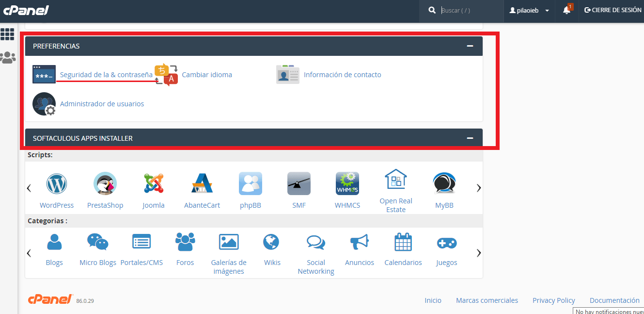Click the footer cPanel logo
Viewport: 644px width, 314px height.
tap(50, 299)
